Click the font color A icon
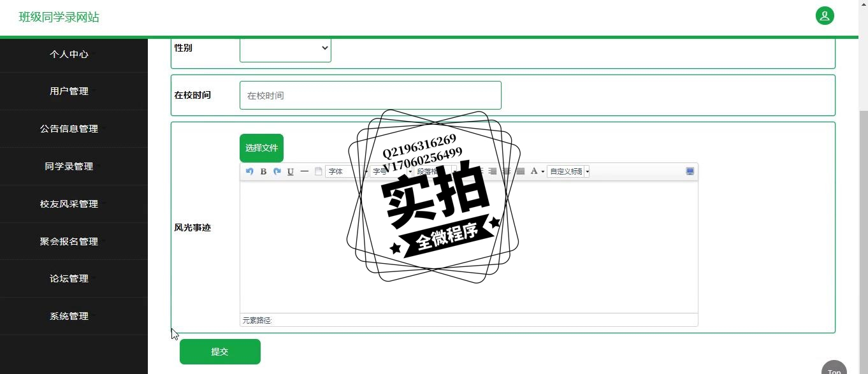The height and width of the screenshot is (374, 868). [x=534, y=171]
